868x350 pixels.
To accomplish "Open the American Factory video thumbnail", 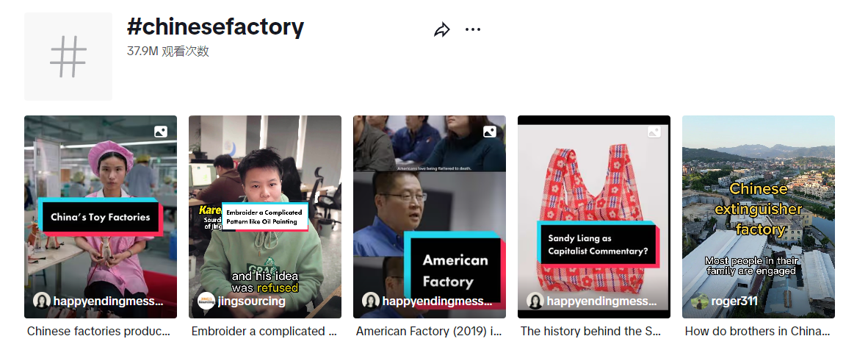I will (430, 217).
